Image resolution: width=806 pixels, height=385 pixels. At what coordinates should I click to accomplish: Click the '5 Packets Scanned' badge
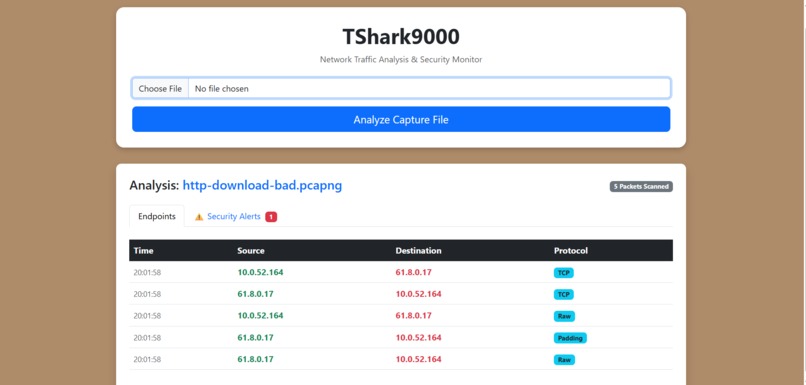click(x=641, y=187)
